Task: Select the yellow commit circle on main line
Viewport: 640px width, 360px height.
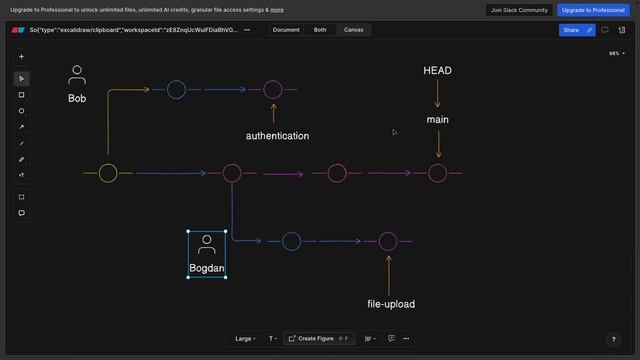Action: [x=108, y=173]
